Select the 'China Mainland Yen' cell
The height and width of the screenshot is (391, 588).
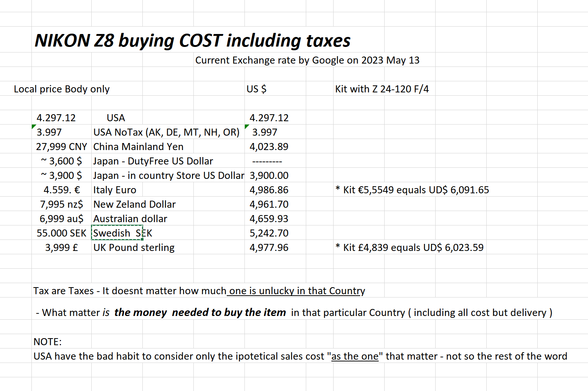pyautogui.click(x=138, y=147)
